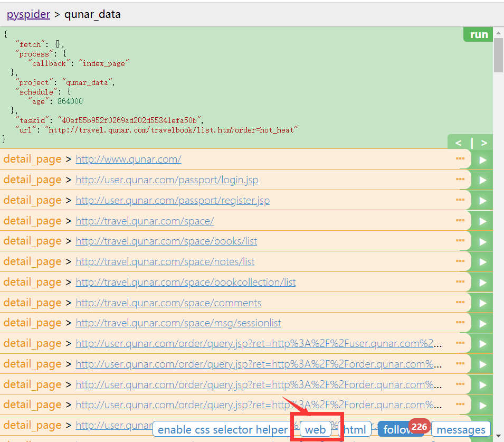Click the age value 864000
Screen dimensions: 504x442
pyautogui.click(x=70, y=101)
